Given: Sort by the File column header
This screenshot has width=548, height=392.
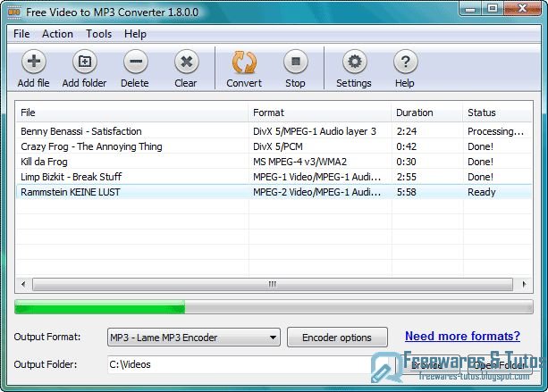Looking at the screenshot, I should [x=132, y=113].
